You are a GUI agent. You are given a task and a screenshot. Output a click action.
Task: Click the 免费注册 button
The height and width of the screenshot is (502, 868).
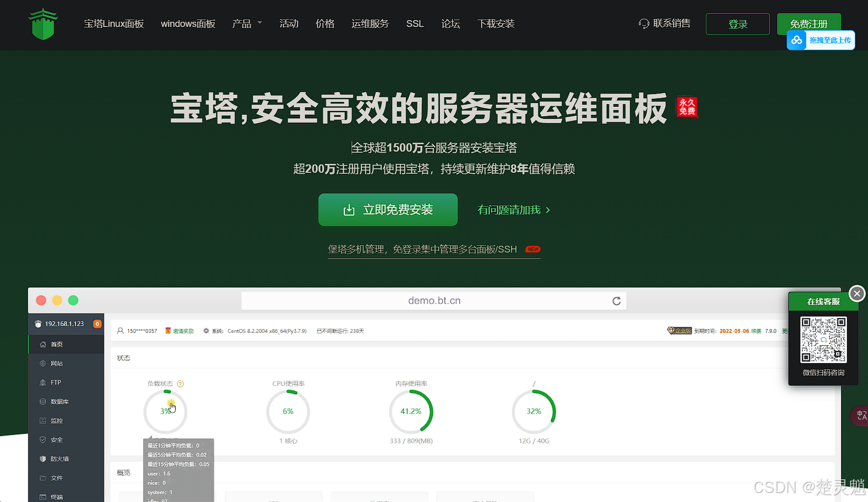809,23
